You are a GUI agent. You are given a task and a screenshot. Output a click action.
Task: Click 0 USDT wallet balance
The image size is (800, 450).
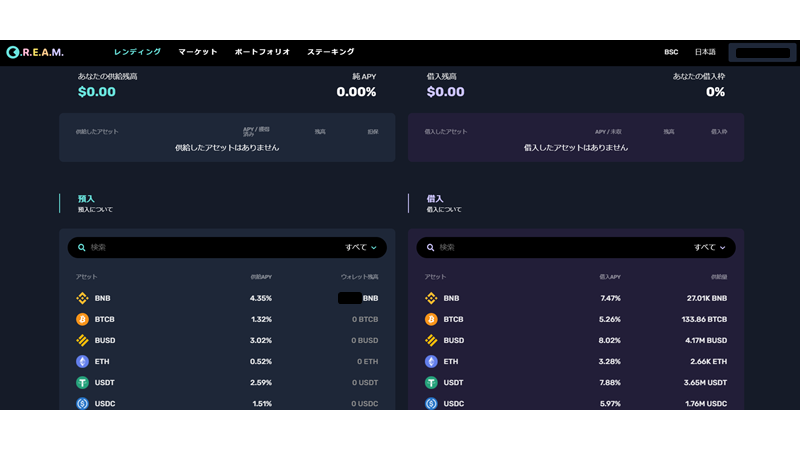tap(365, 383)
